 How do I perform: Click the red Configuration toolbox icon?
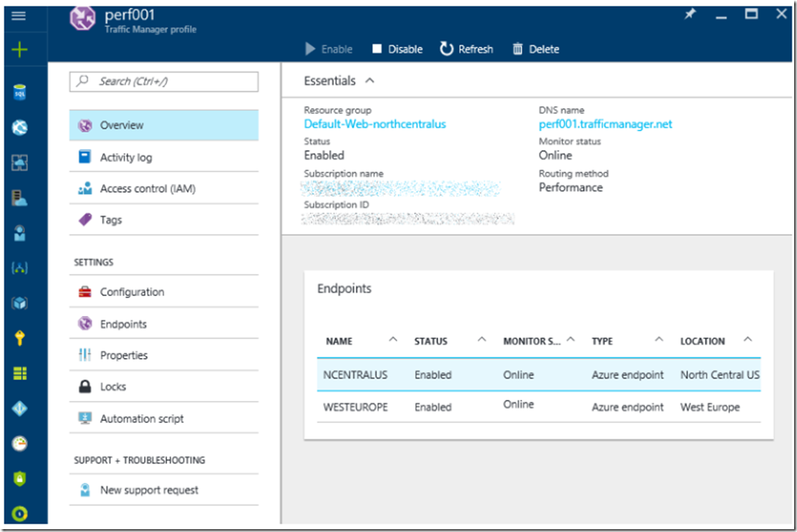point(85,292)
